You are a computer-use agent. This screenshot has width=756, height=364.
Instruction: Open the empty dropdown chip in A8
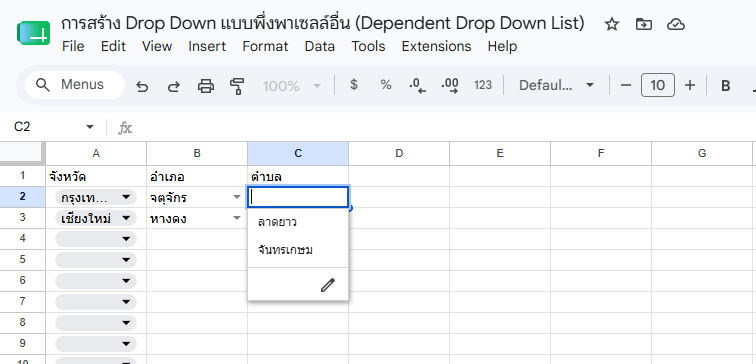96,323
